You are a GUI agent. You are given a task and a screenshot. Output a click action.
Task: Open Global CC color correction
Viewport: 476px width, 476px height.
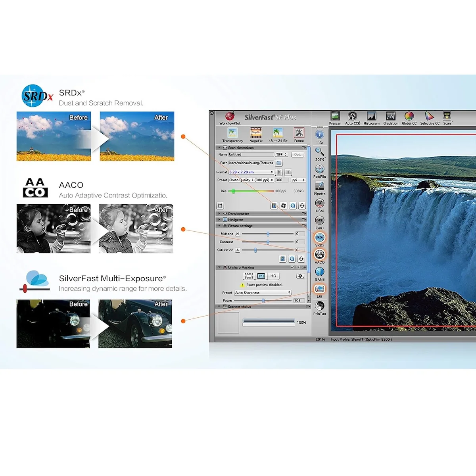[409, 116]
